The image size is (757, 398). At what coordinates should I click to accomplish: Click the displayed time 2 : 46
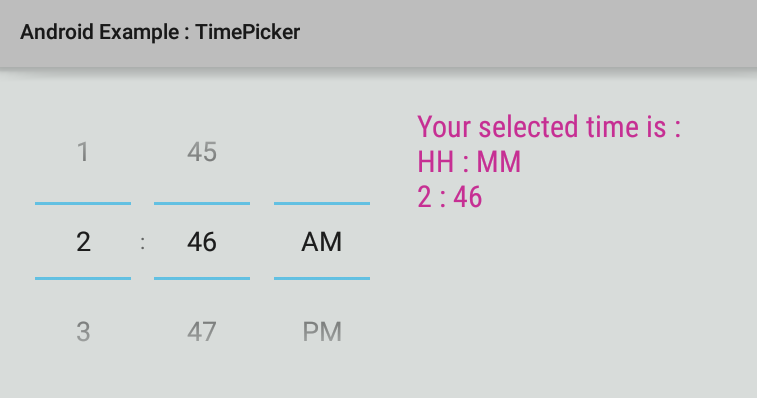pos(449,197)
